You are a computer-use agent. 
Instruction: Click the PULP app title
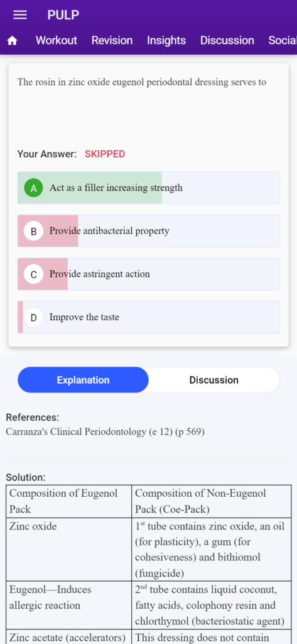point(63,15)
